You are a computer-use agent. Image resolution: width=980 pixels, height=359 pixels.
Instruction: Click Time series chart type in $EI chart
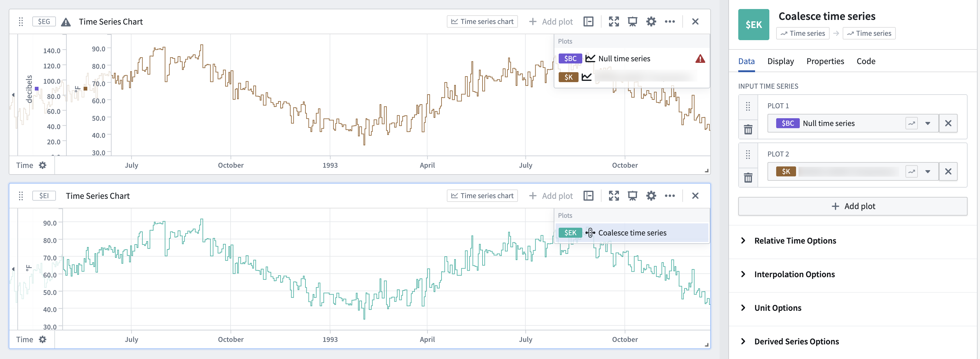coord(482,196)
